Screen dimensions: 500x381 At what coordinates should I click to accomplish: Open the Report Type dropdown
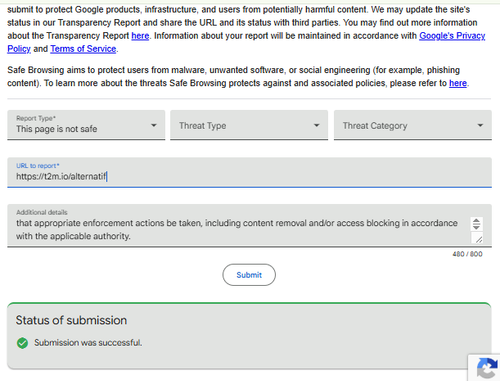coord(86,125)
